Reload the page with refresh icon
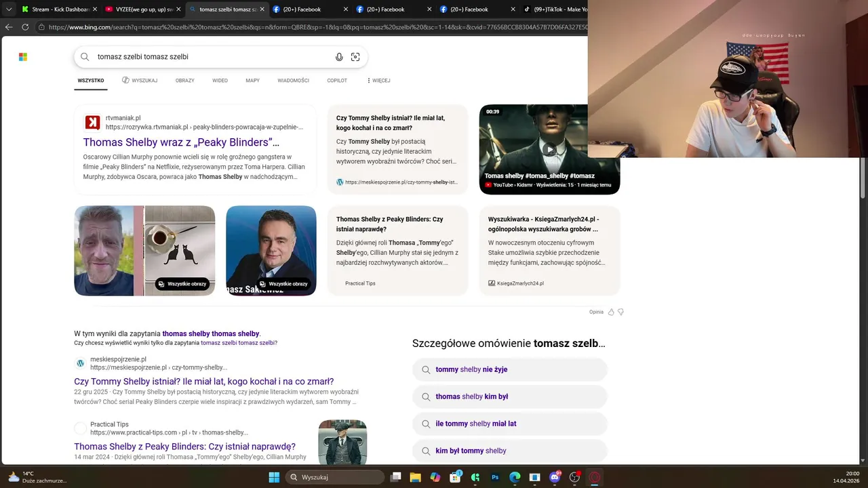The image size is (868, 488). coord(25,27)
